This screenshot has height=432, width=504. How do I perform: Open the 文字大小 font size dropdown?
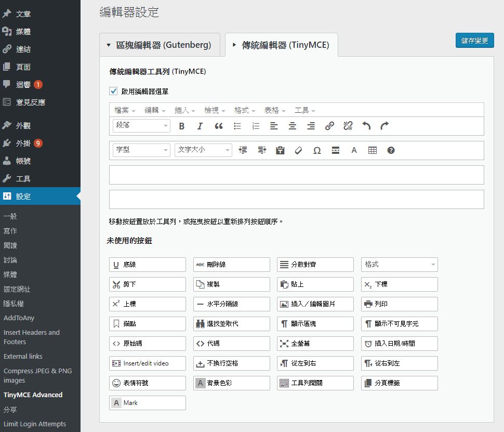203,150
